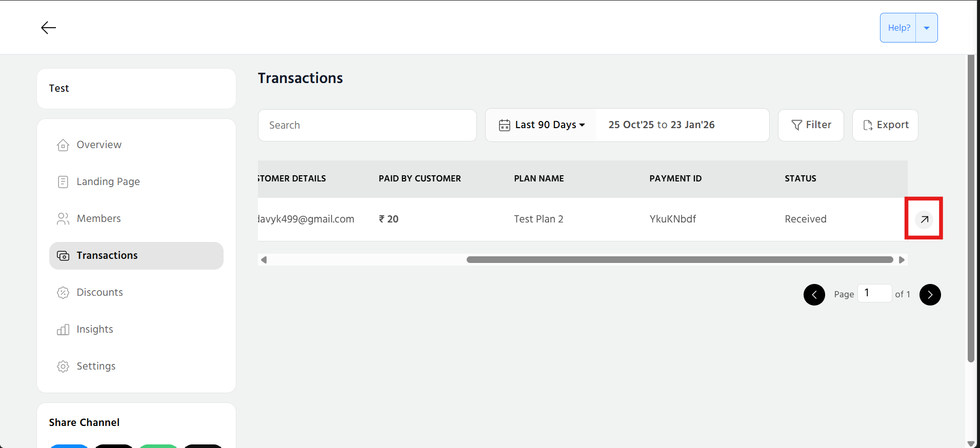
Task: Open the Overview section
Action: point(99,145)
